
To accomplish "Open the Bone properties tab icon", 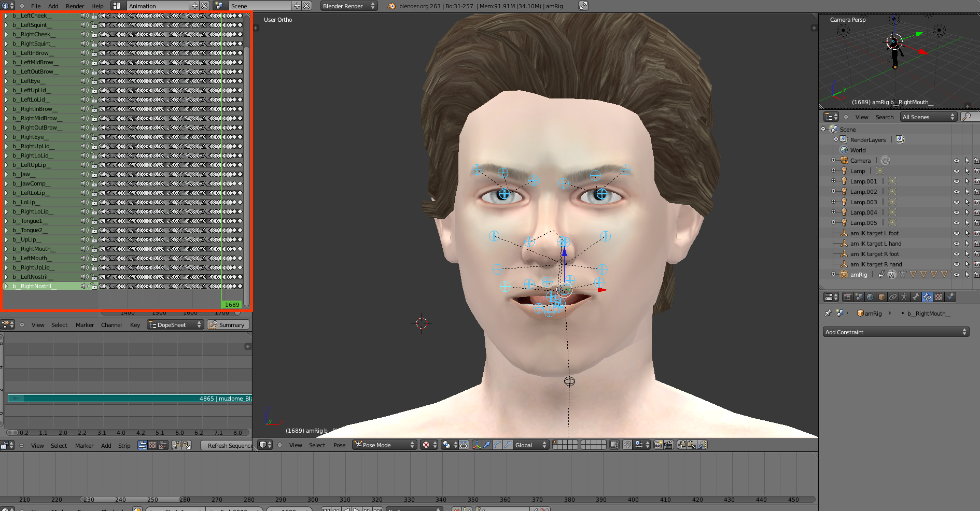I will pyautogui.click(x=916, y=297).
